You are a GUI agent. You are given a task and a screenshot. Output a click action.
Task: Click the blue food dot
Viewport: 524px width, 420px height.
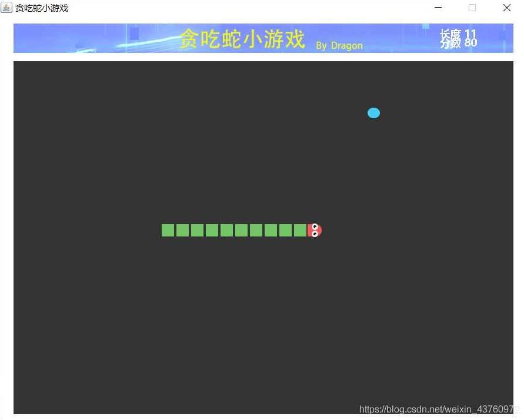coord(373,113)
